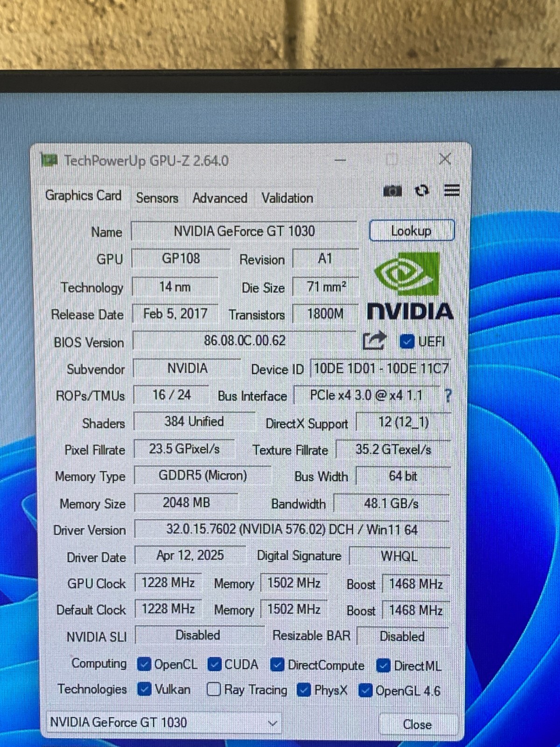Select the Graphics Card tab
Screen dimensions: 560x747
83,196
